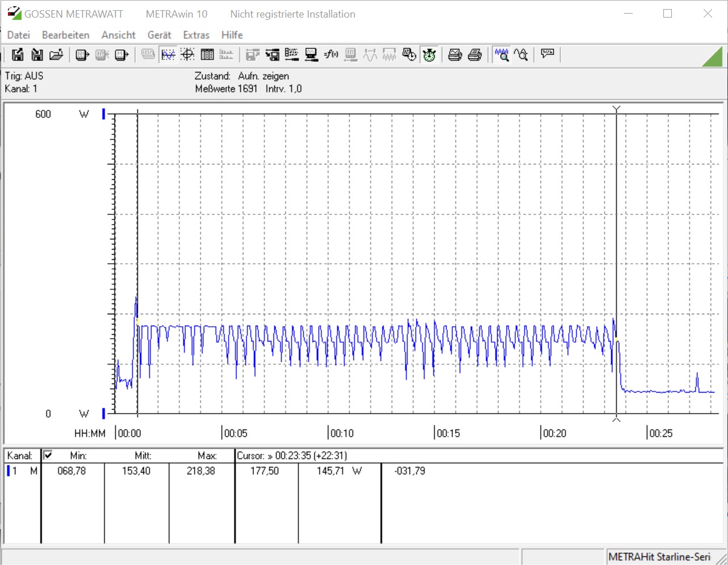
Task: Open the Datei menu
Action: tap(18, 35)
